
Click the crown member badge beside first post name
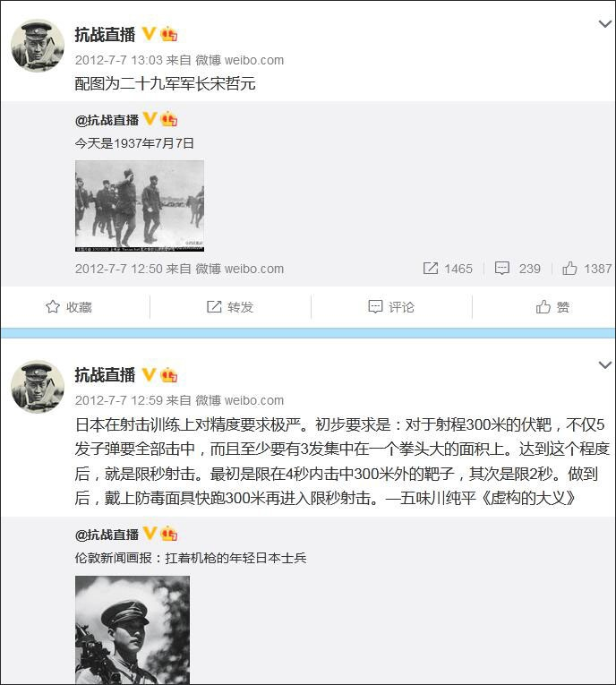click(x=168, y=34)
